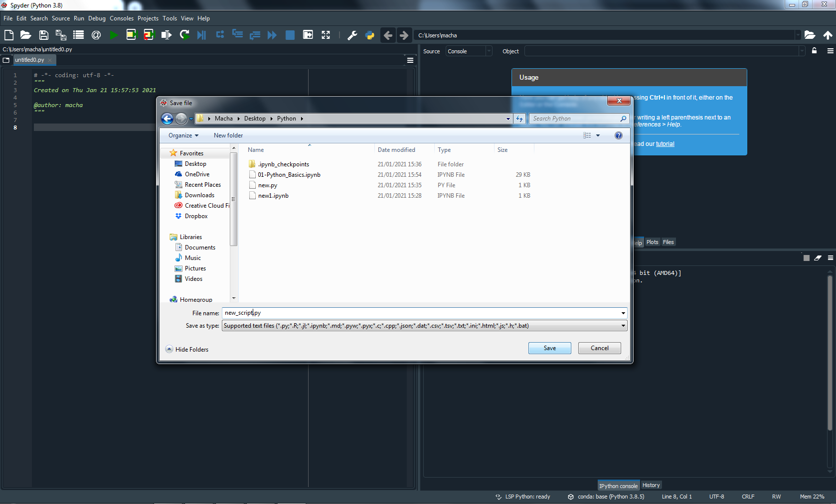Open the Source Console combo box

(x=469, y=51)
